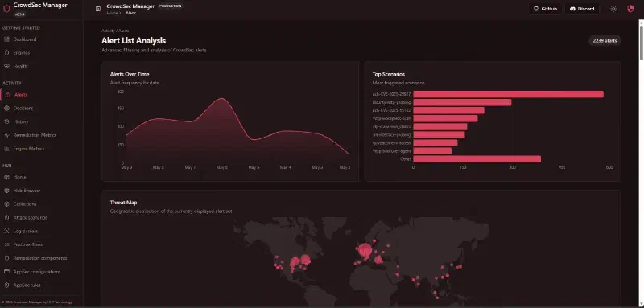Viewport: 644px width, 308px height.
Task: Open Attack scenarios in the sidebar
Action: pyautogui.click(x=30, y=217)
